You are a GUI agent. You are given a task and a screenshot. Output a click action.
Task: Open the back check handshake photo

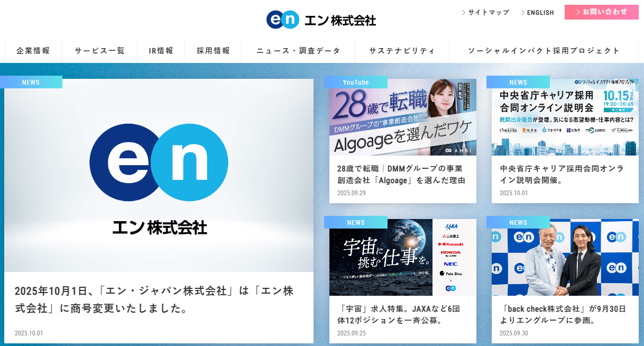[565, 257]
